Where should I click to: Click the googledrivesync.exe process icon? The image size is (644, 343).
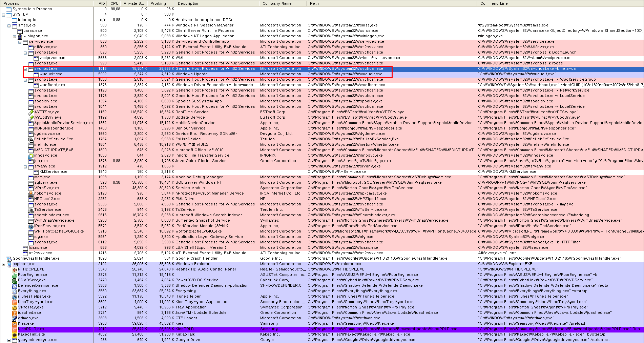[x=15, y=340]
